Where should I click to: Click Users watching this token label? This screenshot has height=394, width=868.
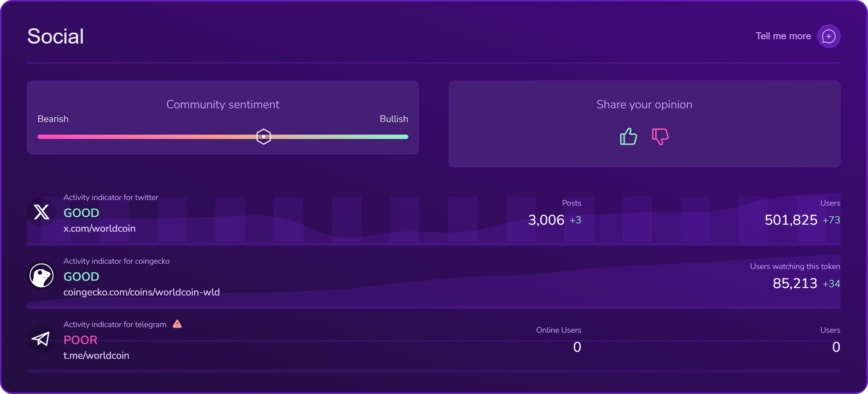(795, 266)
